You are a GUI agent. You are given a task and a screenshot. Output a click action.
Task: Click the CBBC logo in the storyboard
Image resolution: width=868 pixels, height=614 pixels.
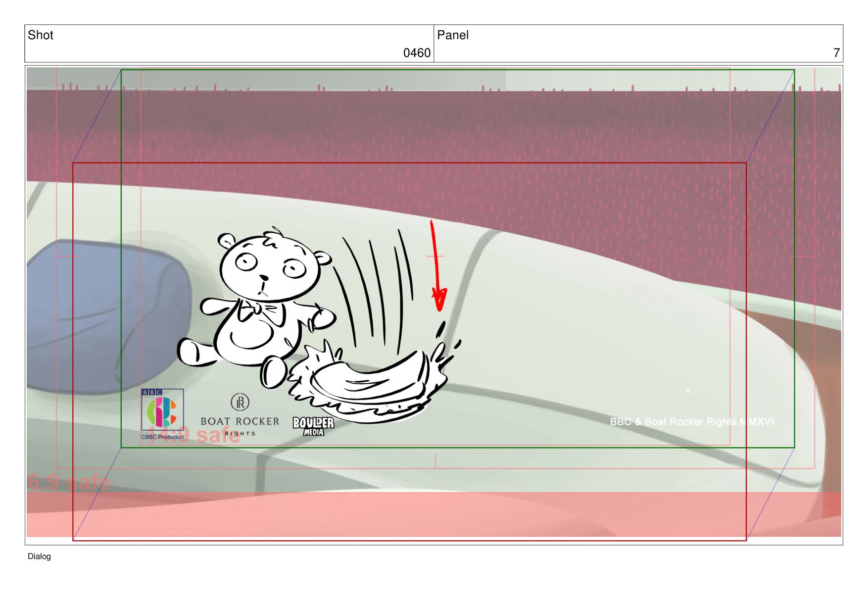(x=162, y=409)
